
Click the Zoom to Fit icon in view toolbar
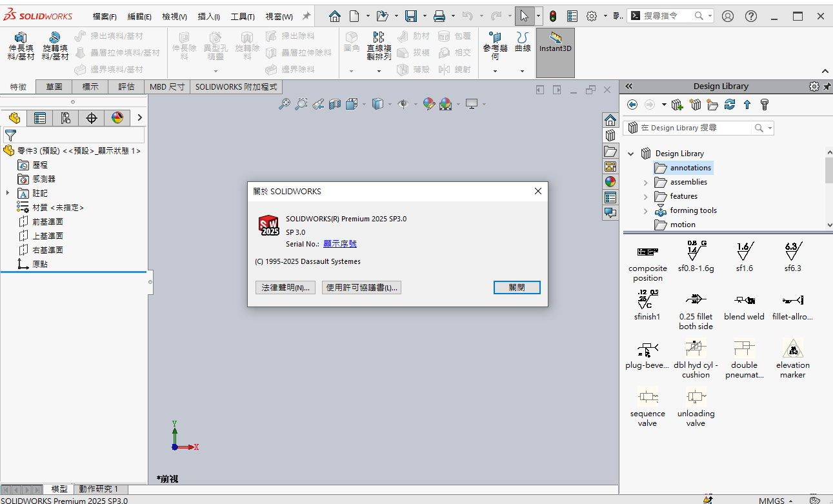click(285, 104)
